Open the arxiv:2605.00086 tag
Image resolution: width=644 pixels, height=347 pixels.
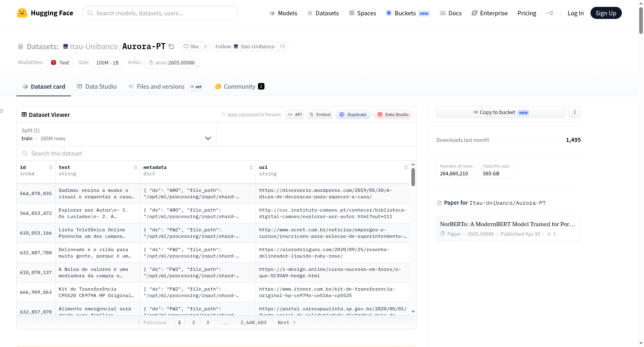(172, 62)
